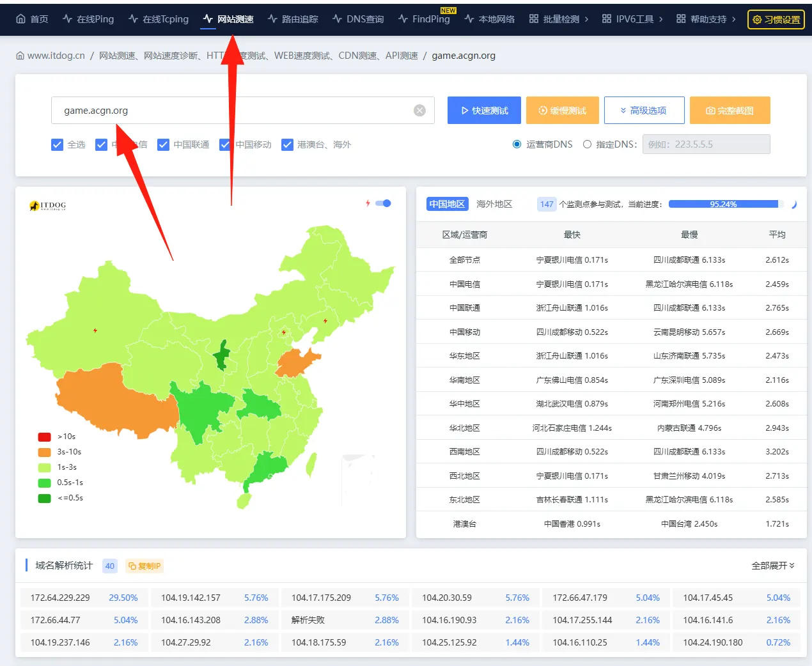Click the Xinjiang lightning marker on the map
This screenshot has height=666, width=812.
click(x=95, y=330)
